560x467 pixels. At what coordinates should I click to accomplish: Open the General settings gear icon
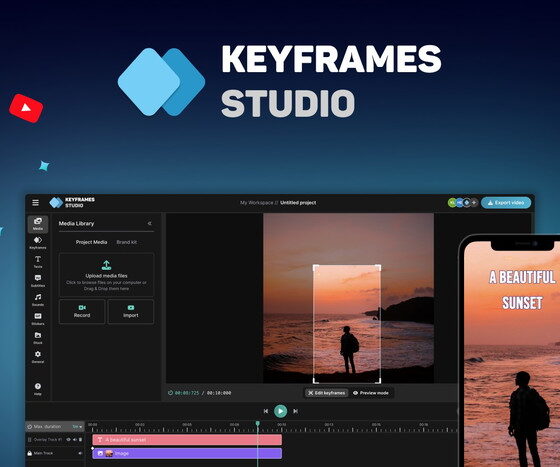pyautogui.click(x=38, y=357)
